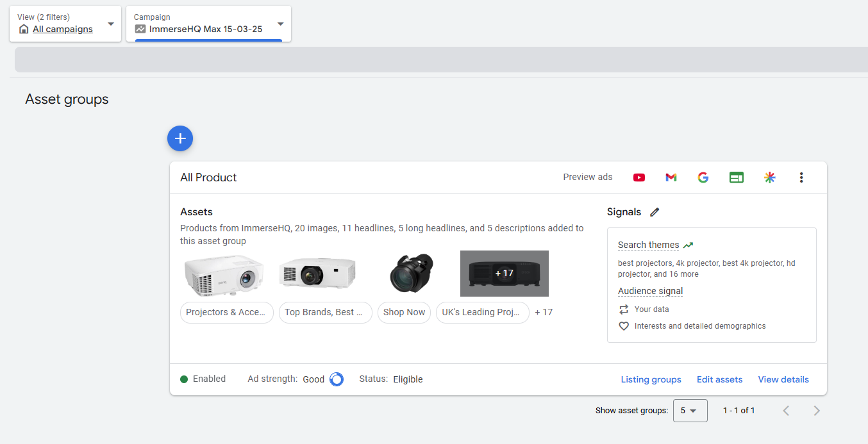Viewport: 868px width, 444px height.
Task: Preview ad on Discover icon
Action: 770,177
